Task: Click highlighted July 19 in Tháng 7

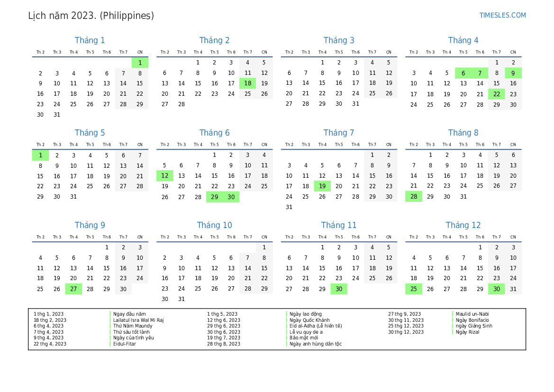Action: click(x=322, y=186)
